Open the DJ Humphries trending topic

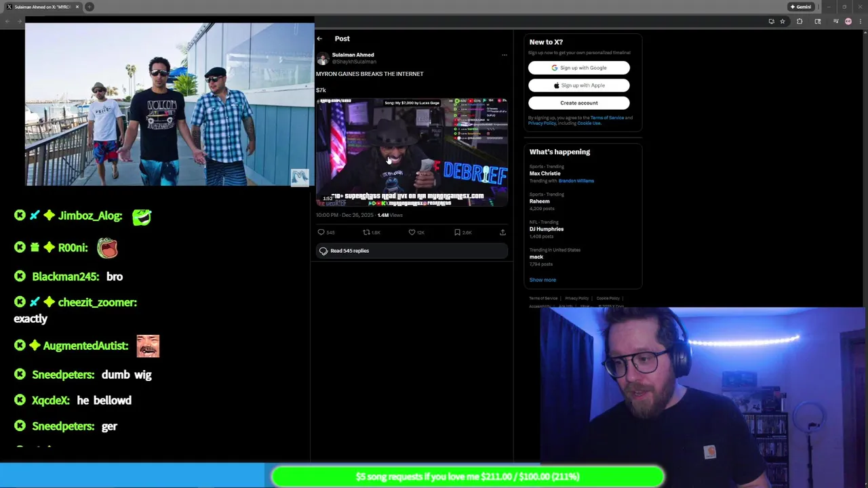tap(547, 229)
